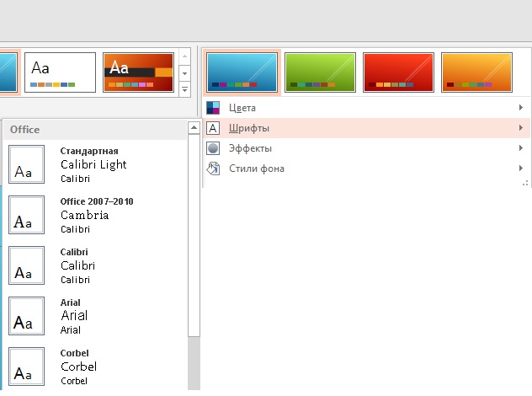Select the Arial font set
The height and width of the screenshot is (396, 532).
pyautogui.click(x=95, y=316)
